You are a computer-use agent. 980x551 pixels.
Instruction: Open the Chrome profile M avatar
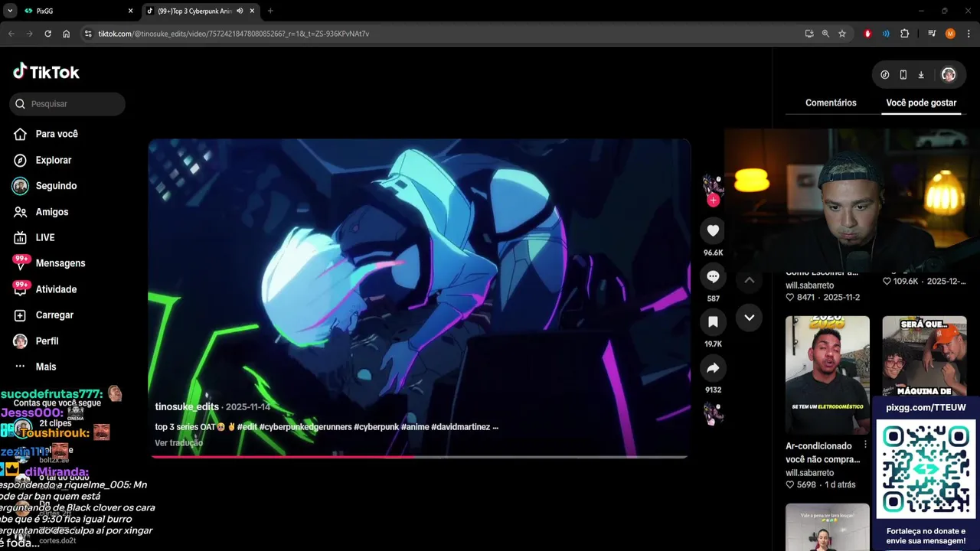950,34
